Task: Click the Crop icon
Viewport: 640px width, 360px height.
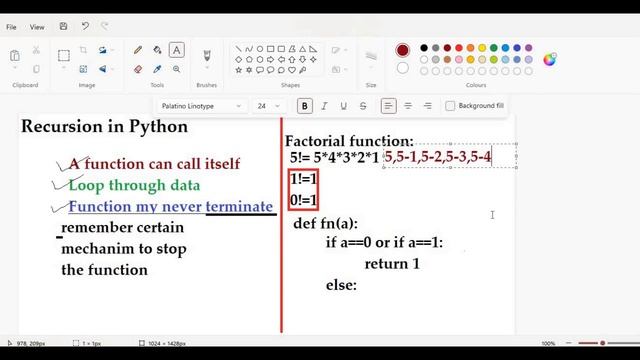Action: (83, 50)
